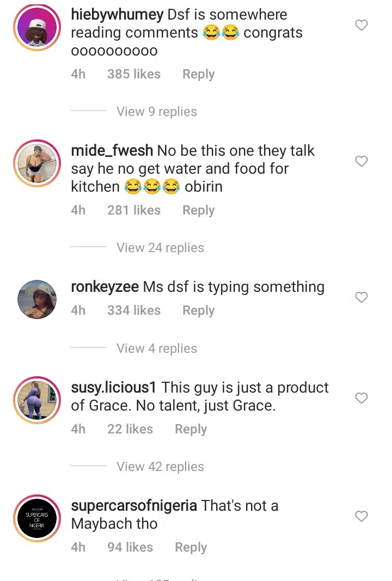The image size is (392, 581).
Task: Reply to mide_fwesh's comment
Action: click(x=198, y=210)
